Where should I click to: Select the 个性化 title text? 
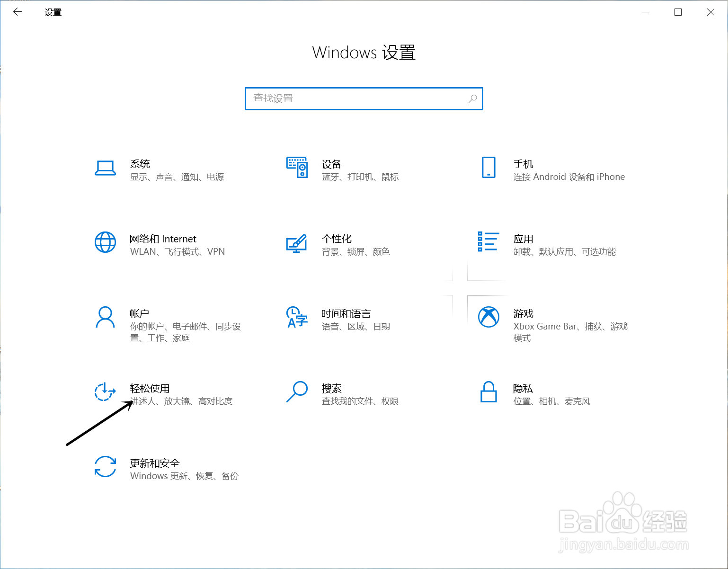click(337, 239)
